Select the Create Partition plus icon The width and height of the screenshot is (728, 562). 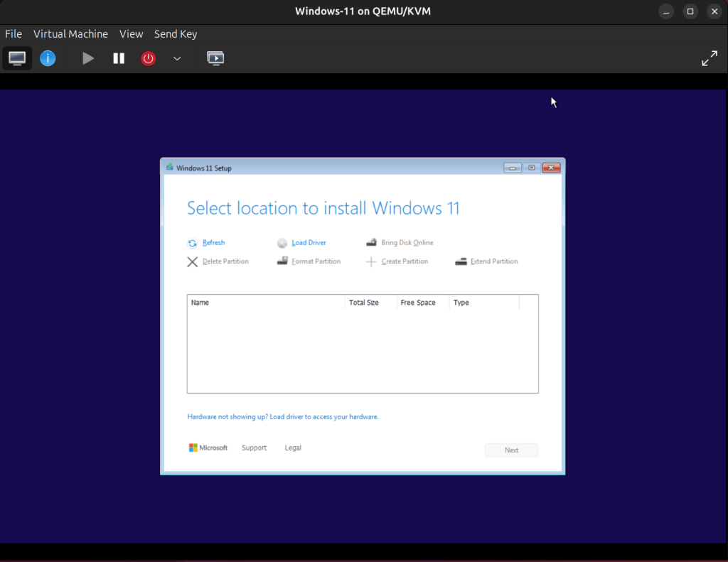coord(370,261)
